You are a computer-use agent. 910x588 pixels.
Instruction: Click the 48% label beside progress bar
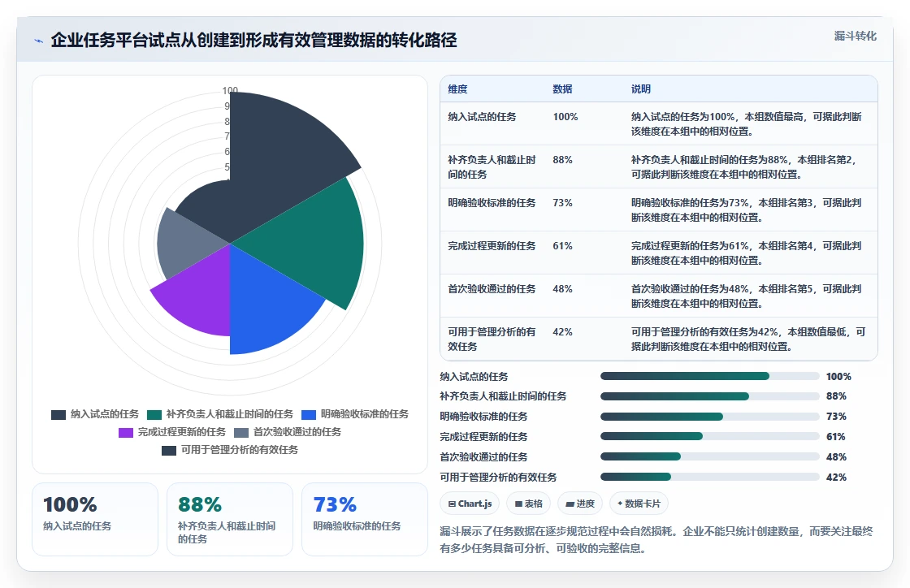tap(836, 457)
